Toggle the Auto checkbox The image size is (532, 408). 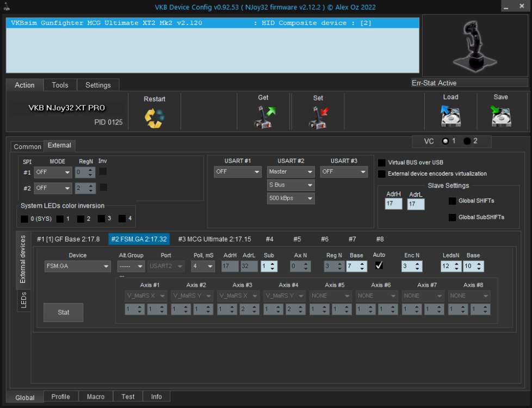[x=379, y=265]
